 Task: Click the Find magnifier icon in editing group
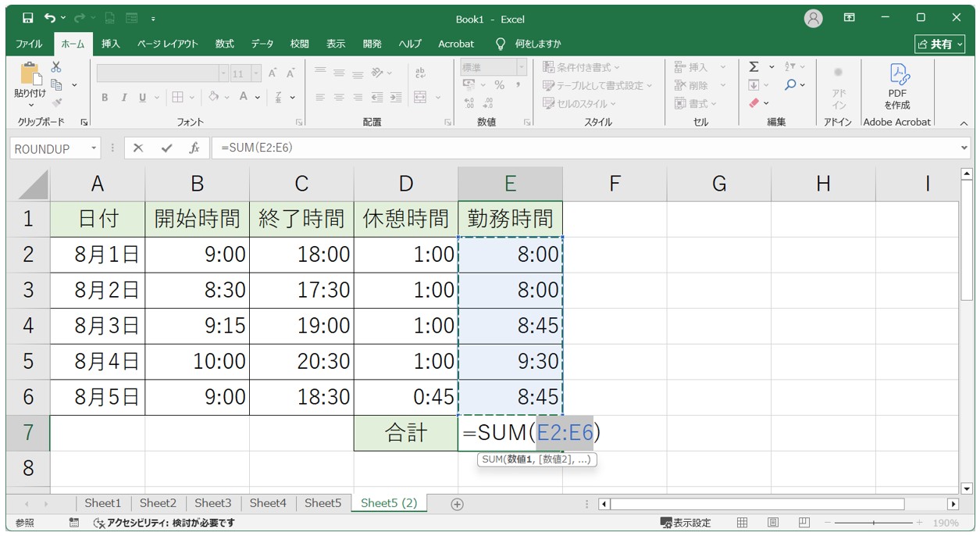coord(790,84)
